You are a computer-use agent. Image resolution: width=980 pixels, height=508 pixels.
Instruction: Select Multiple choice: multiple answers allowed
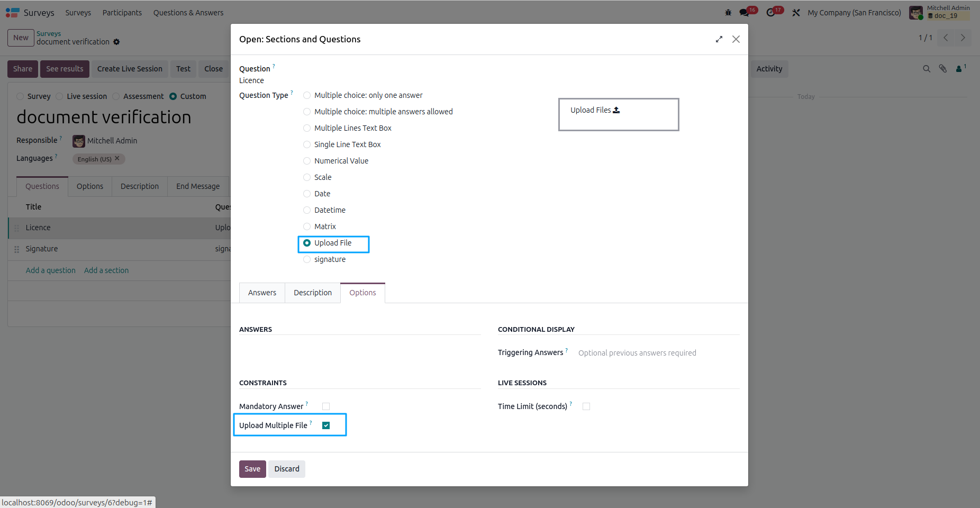pyautogui.click(x=307, y=112)
